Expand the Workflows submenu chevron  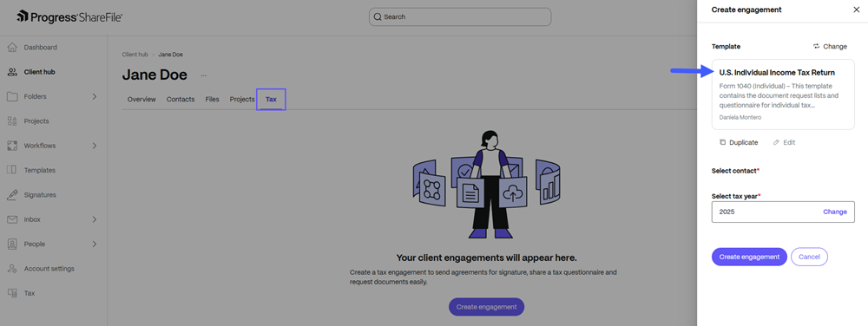94,146
